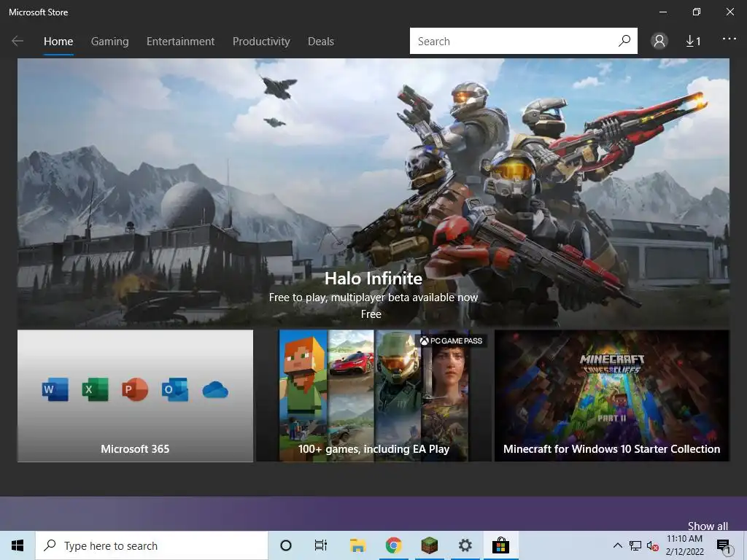Click the Halo Infinite title text
Viewport: 747px width, 560px height.
pos(373,278)
